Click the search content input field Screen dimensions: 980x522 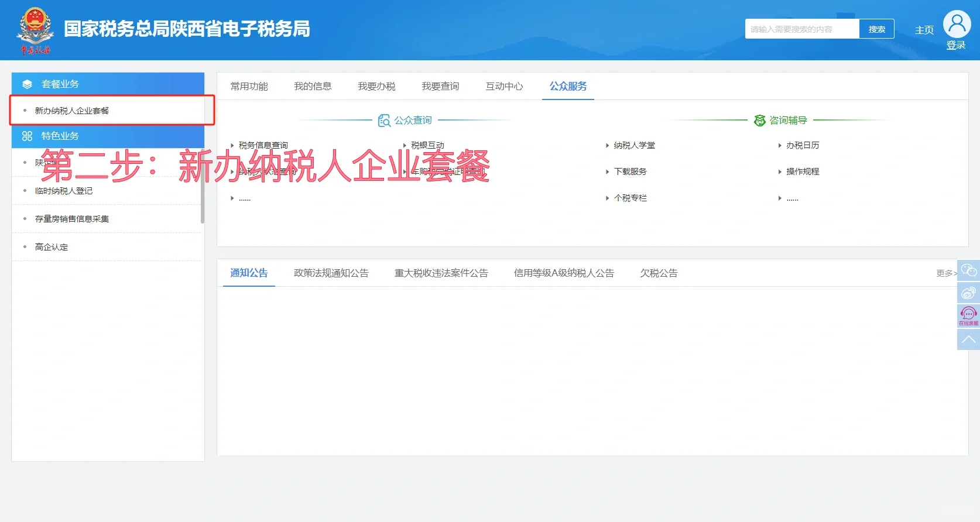[x=801, y=29]
